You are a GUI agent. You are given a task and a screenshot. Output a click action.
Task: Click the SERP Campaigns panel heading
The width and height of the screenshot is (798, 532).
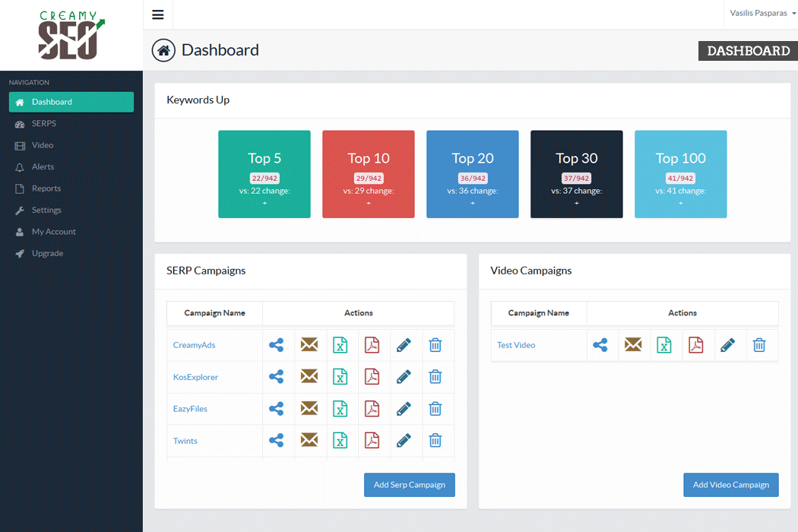click(x=206, y=271)
